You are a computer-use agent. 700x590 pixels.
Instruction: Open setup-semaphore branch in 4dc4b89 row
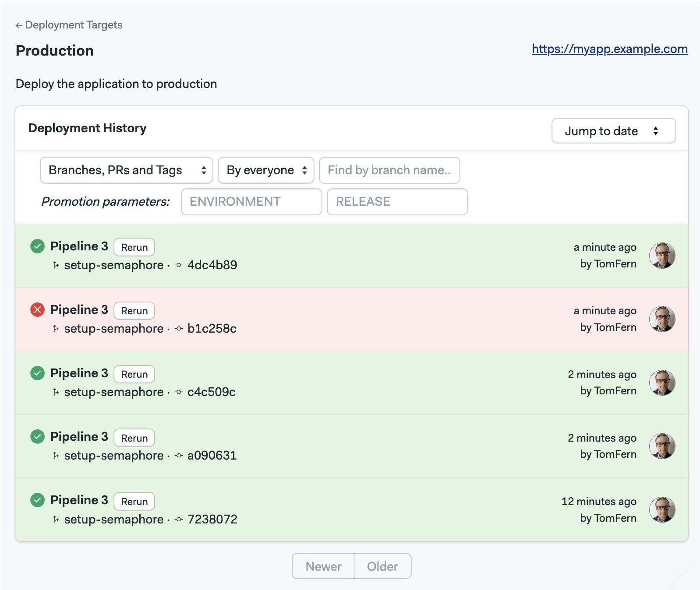[x=114, y=265]
